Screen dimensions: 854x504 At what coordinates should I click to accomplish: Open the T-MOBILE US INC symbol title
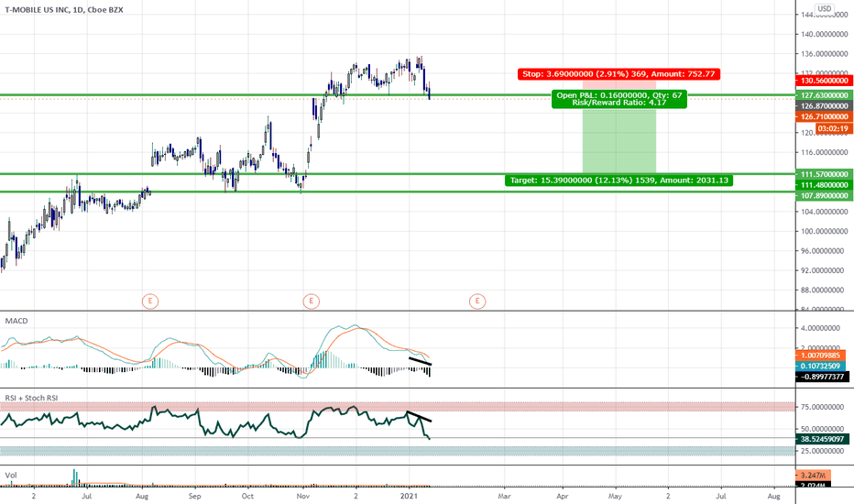64,10
